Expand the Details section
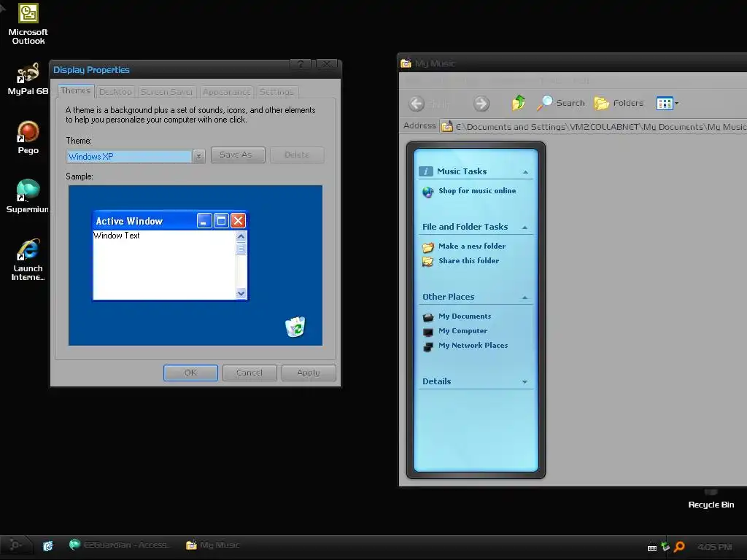 pyautogui.click(x=525, y=382)
